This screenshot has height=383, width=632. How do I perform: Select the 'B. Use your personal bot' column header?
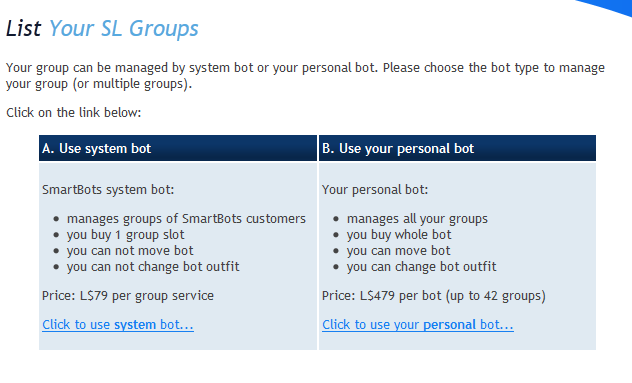457,148
